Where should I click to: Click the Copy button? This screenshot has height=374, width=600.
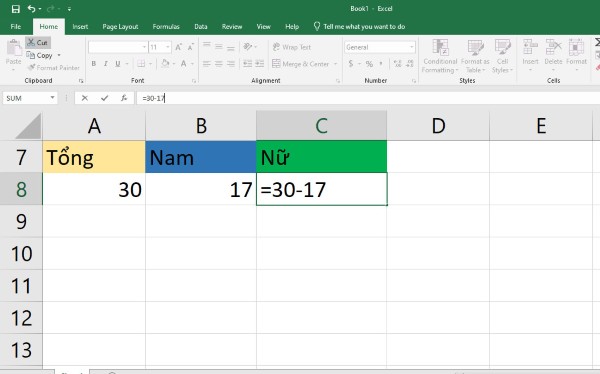coord(39,56)
